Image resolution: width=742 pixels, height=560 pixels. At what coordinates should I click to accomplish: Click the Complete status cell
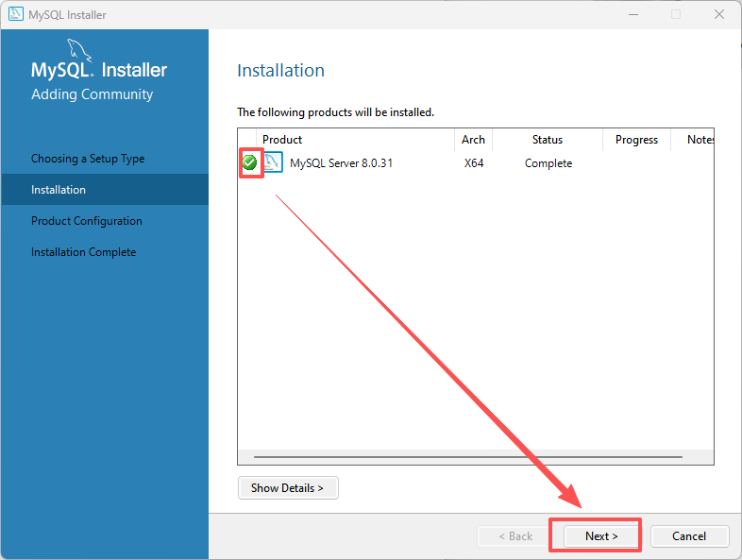(548, 163)
